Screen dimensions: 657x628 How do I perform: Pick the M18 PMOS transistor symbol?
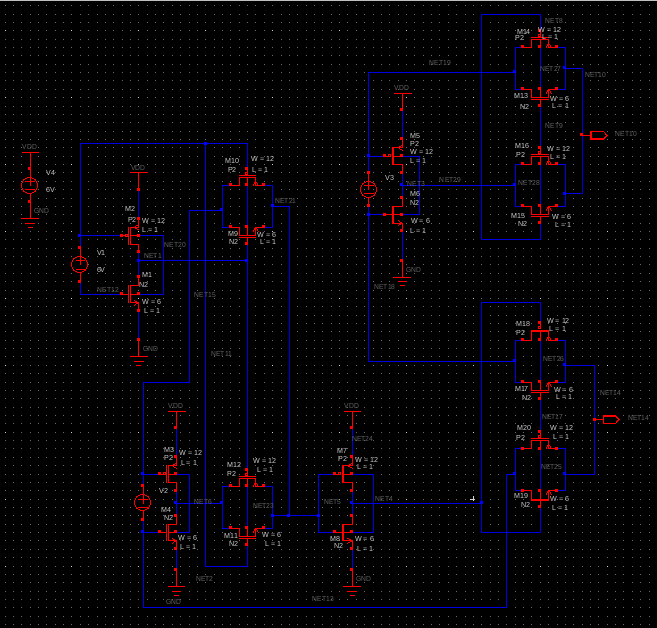540,333
